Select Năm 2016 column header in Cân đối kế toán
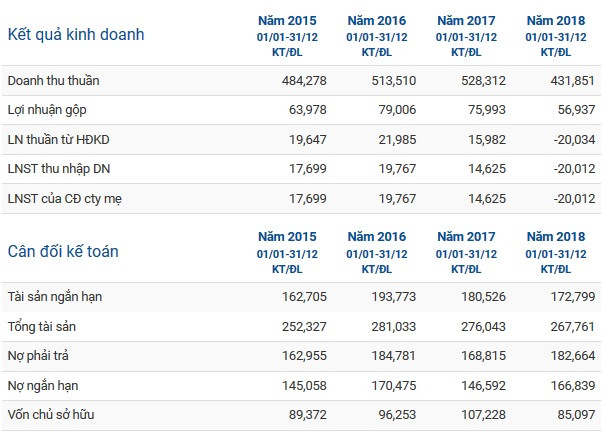This screenshot has width=603, height=432. pos(375,236)
